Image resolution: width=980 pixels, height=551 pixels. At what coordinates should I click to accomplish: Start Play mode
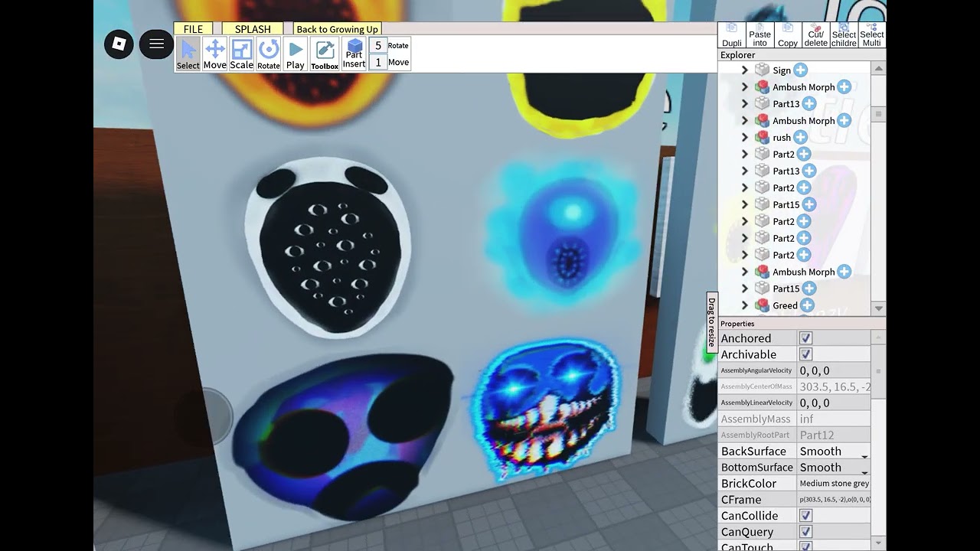click(x=296, y=54)
